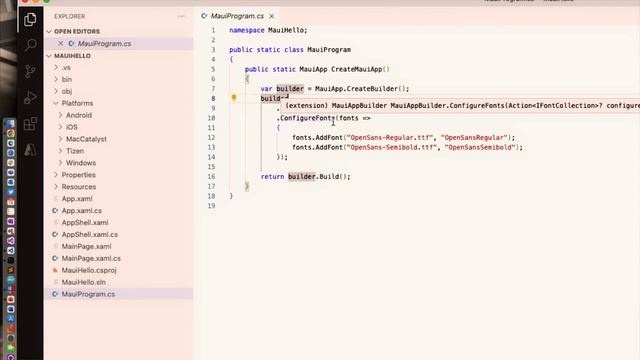Open the Run and Debug view

point(30,98)
